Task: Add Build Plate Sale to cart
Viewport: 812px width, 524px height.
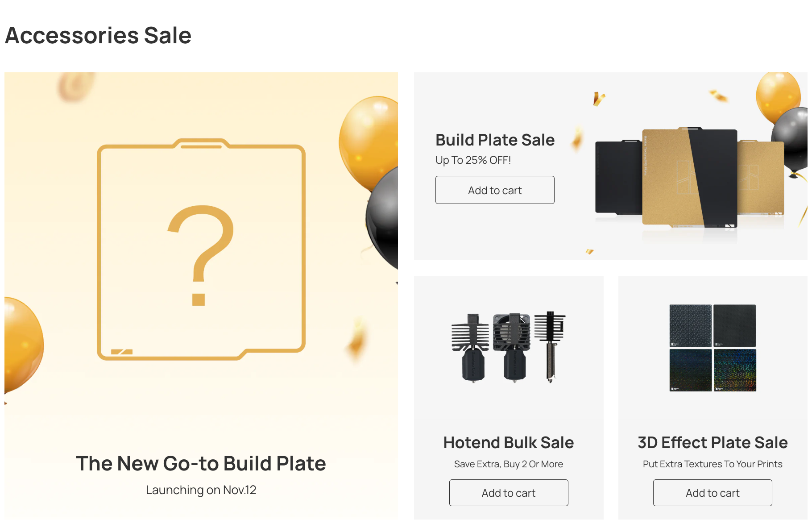Action: 495,190
